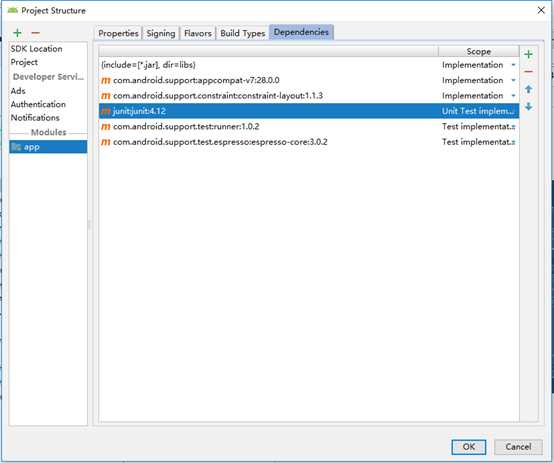The height and width of the screenshot is (463, 554).
Task: Click maven icon of constraint-layout dependency
Action: tap(106, 96)
